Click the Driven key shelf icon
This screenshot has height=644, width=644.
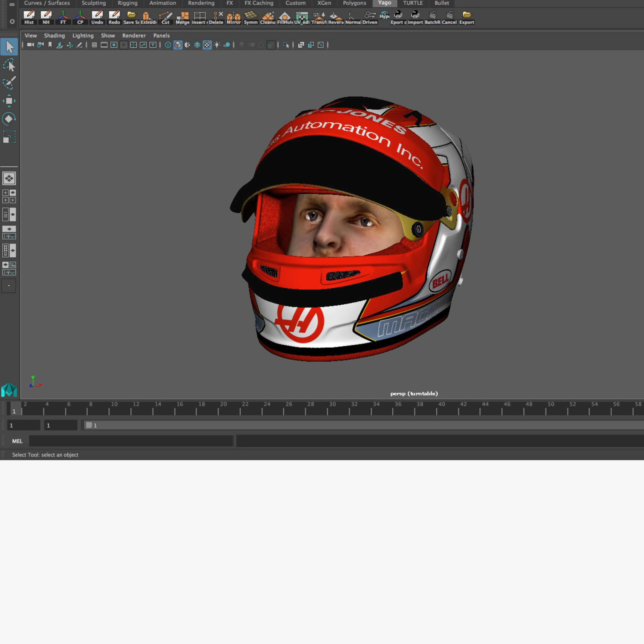tap(370, 18)
